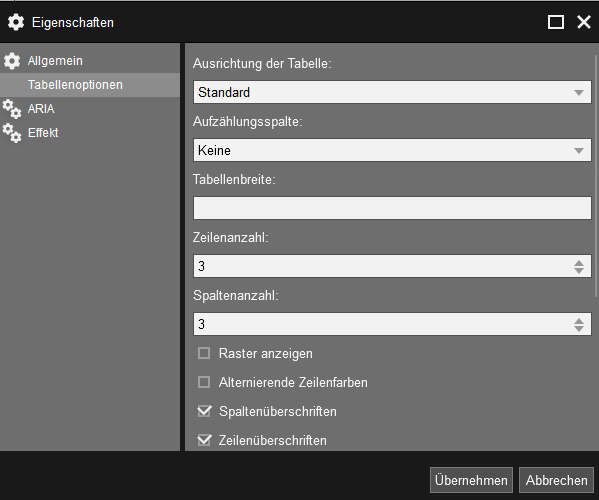The height and width of the screenshot is (500, 599).
Task: Enable the Raster anzeigen checkbox
Action: (x=204, y=353)
